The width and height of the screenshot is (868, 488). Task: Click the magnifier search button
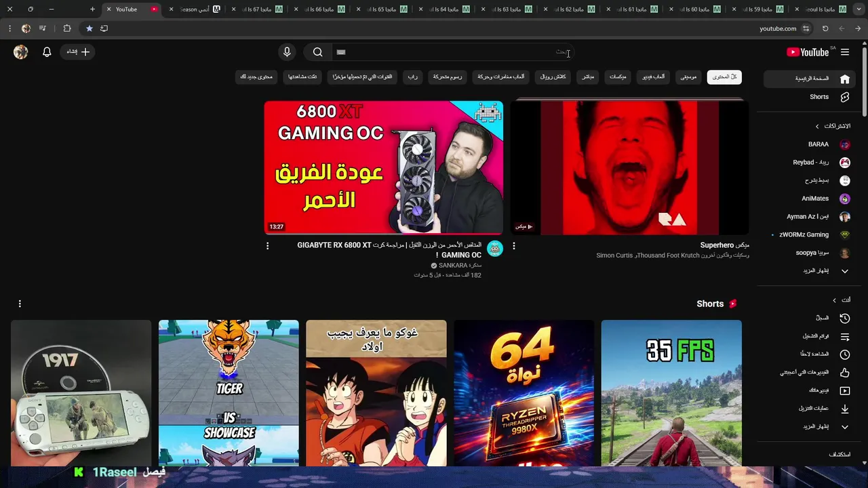point(317,52)
